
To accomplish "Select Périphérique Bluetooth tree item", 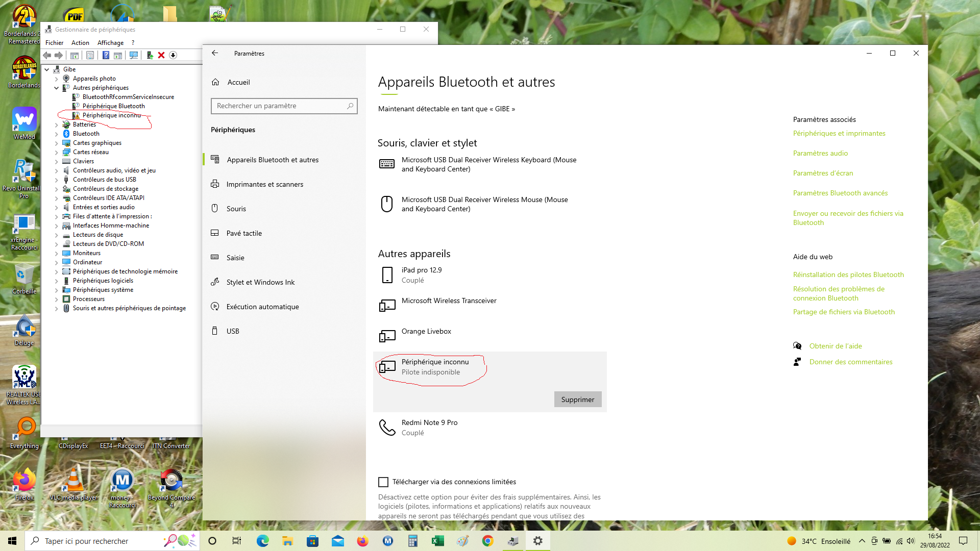I will point(113,106).
